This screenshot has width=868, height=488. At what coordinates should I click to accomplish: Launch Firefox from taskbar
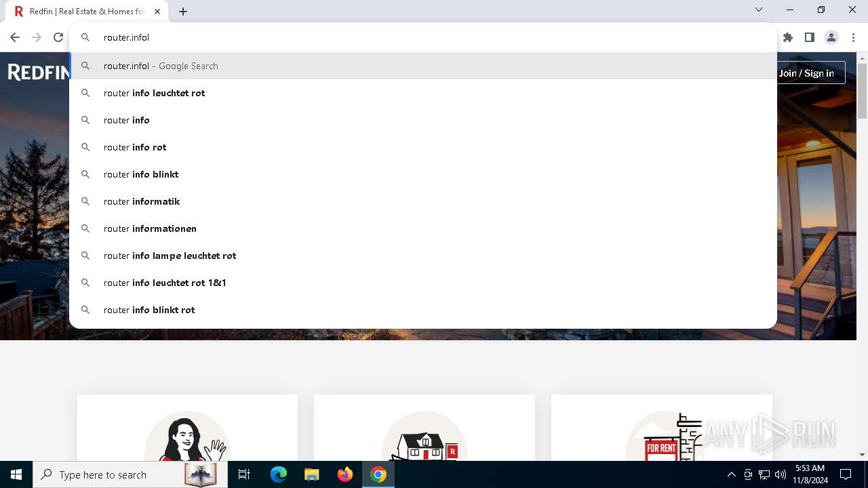(x=345, y=474)
